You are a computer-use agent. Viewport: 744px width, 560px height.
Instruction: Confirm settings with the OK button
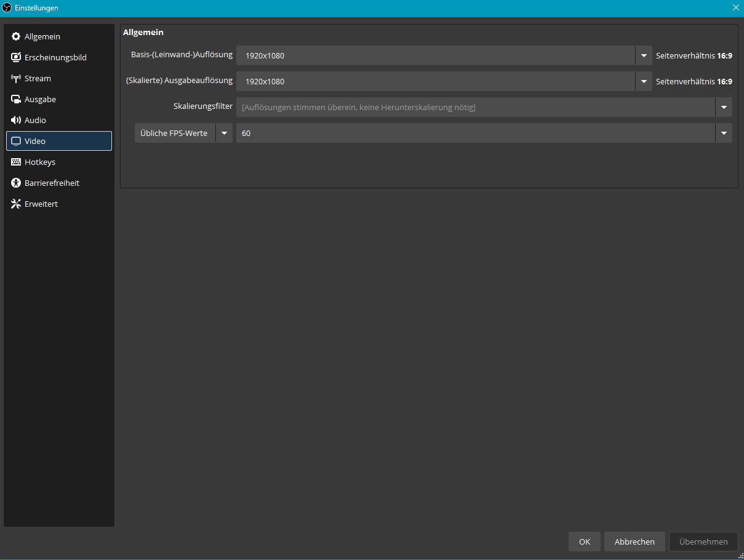click(x=584, y=542)
